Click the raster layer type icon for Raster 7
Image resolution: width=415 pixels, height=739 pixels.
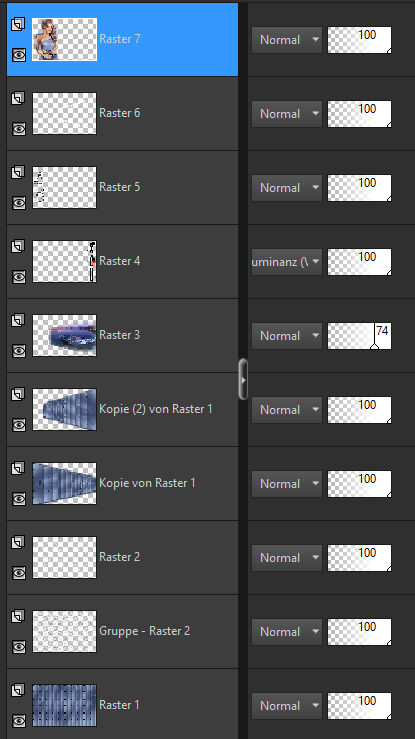point(17,24)
